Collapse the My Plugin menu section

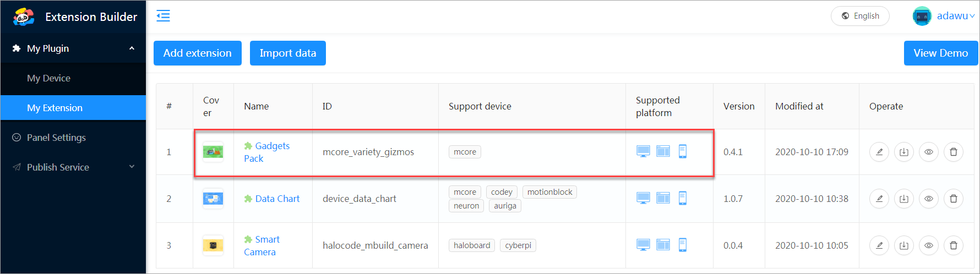132,48
